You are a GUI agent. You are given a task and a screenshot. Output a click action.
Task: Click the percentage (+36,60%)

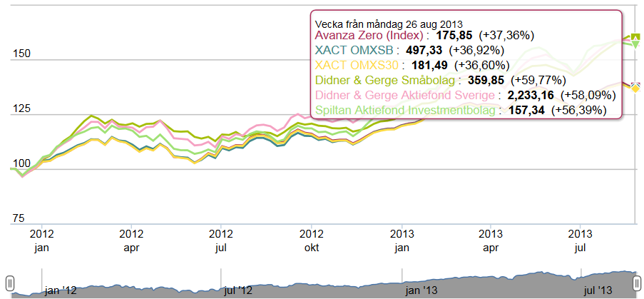click(x=484, y=66)
